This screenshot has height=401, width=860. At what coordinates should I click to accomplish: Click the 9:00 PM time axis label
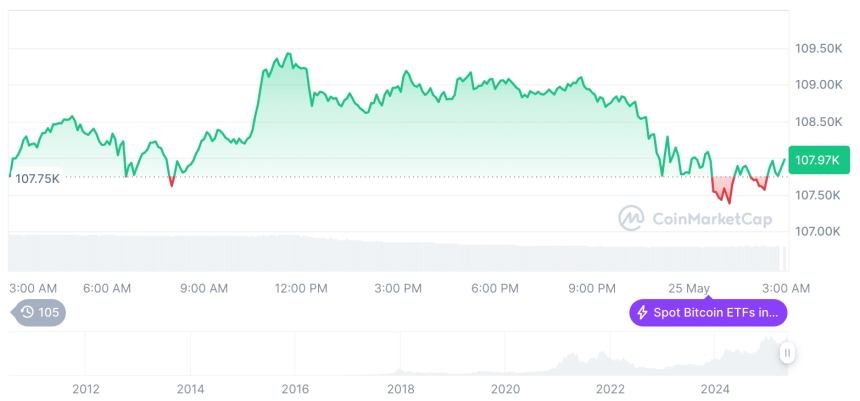(592, 288)
